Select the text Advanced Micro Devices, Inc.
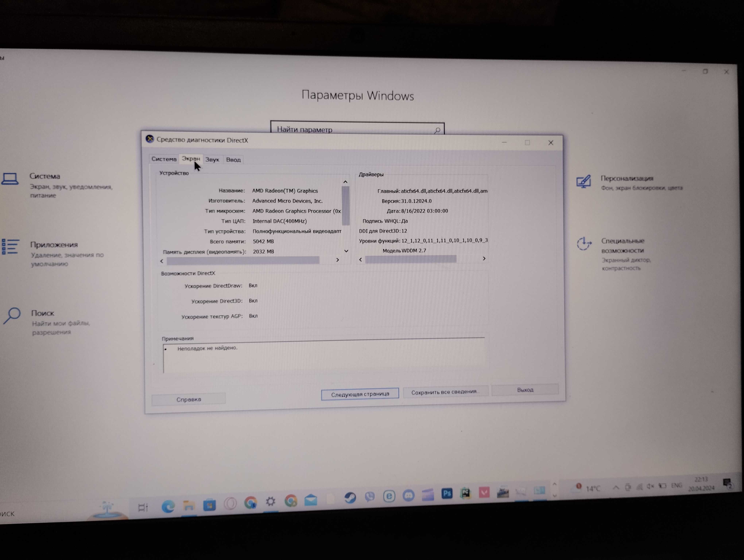 (288, 201)
